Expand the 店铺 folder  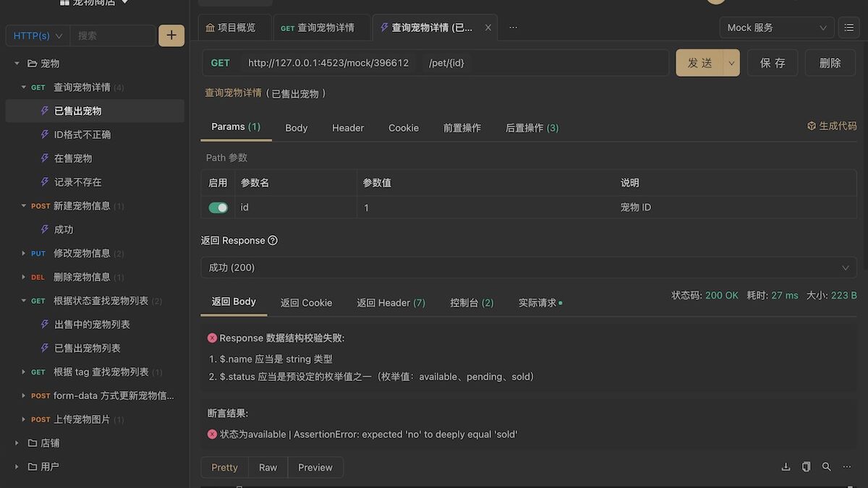click(17, 443)
